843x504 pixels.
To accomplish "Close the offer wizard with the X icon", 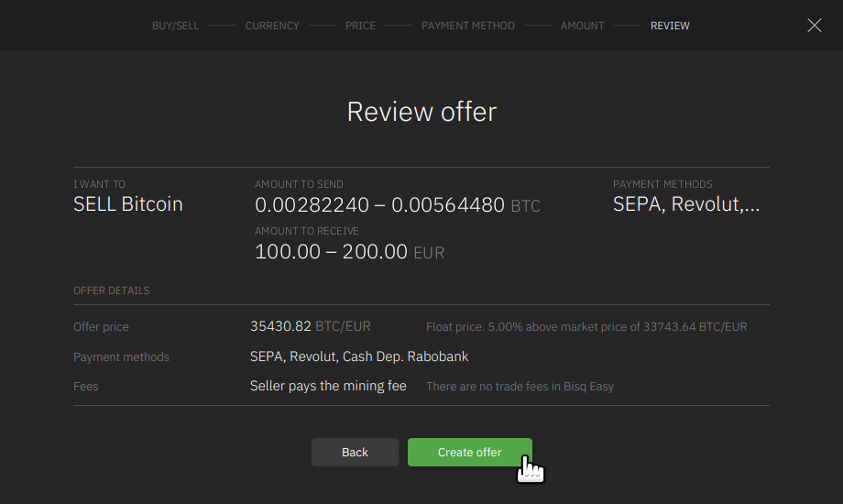I will pyautogui.click(x=814, y=26).
